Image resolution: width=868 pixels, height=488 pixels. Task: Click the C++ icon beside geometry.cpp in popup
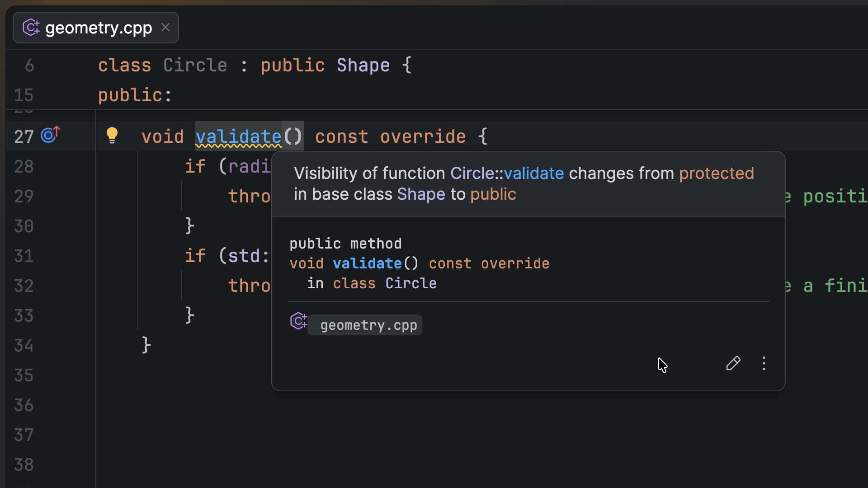coord(298,321)
